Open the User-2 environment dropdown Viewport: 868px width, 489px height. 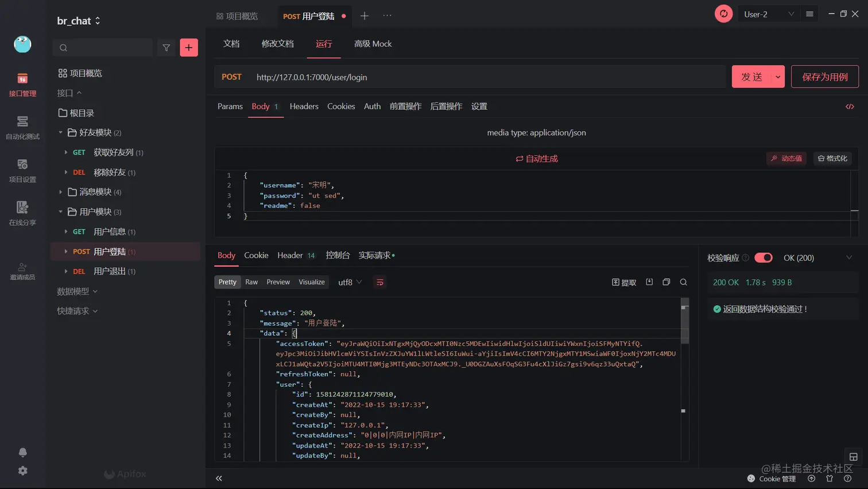[x=769, y=14]
